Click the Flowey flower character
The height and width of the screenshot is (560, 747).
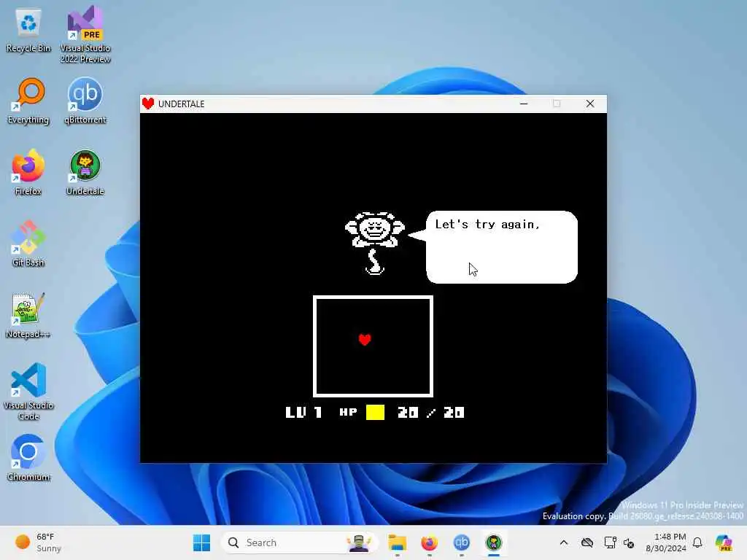pyautogui.click(x=375, y=243)
